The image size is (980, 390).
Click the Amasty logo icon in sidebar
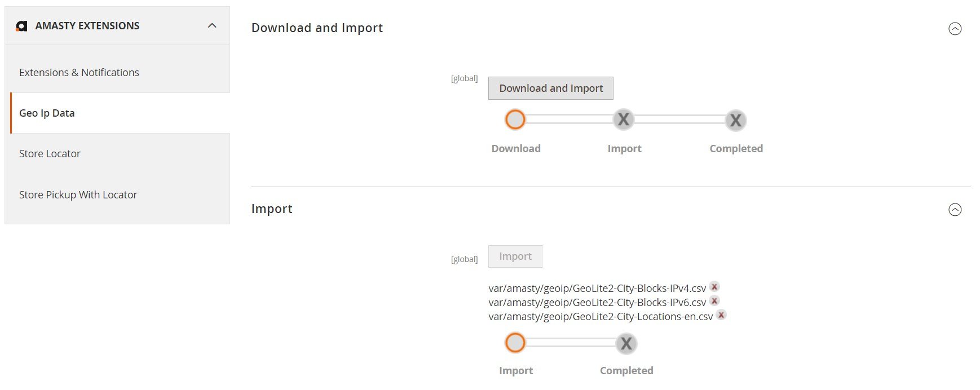click(21, 26)
